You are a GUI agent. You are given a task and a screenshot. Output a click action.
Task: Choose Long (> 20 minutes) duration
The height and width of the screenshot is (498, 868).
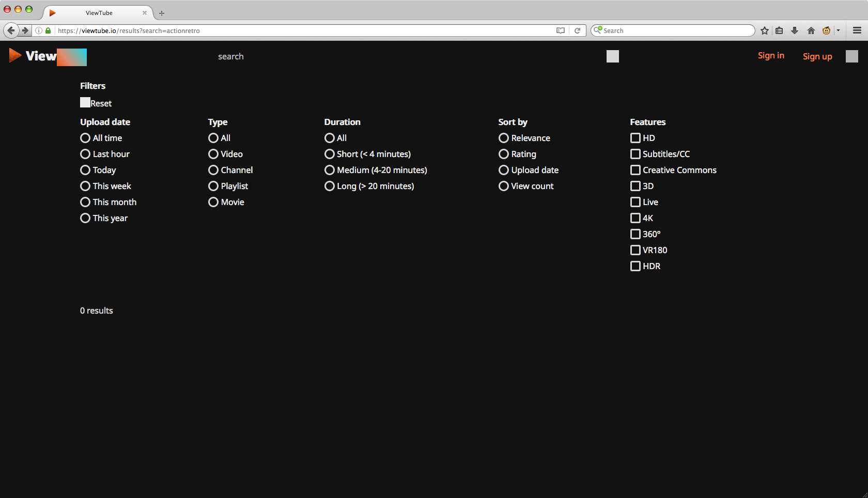click(x=369, y=186)
